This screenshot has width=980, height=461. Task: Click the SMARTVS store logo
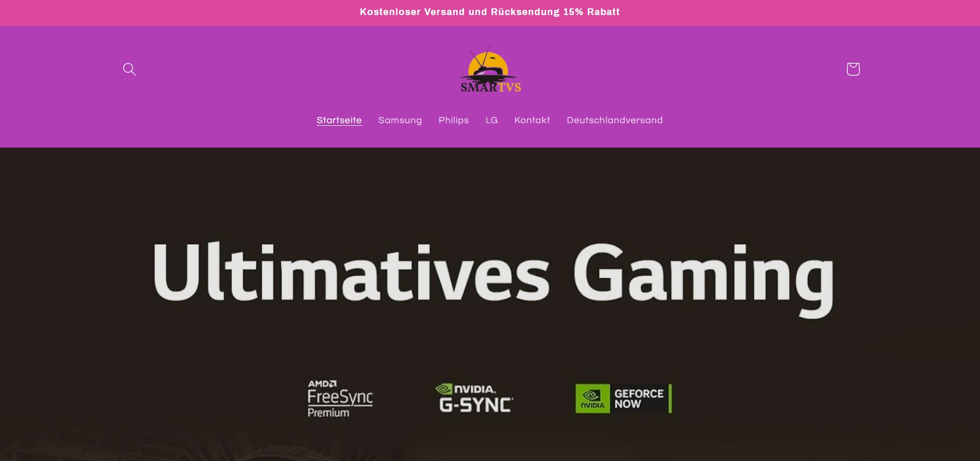pos(490,69)
